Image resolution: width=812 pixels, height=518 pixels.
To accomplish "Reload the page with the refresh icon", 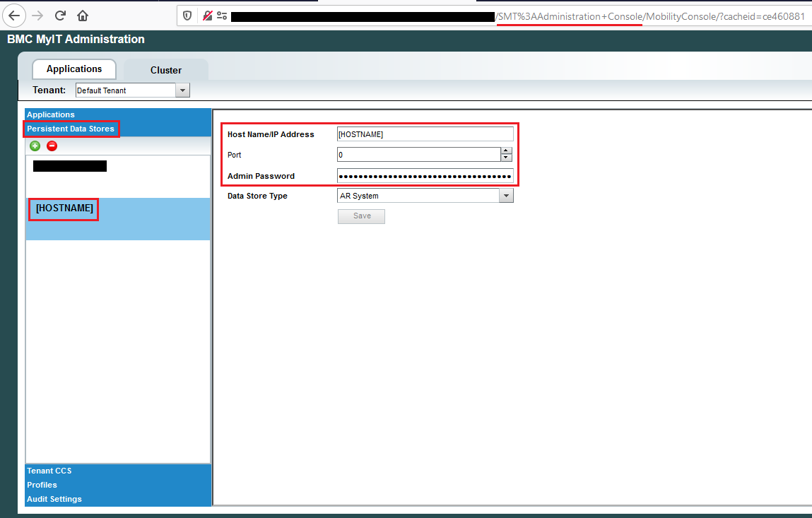I will point(60,16).
